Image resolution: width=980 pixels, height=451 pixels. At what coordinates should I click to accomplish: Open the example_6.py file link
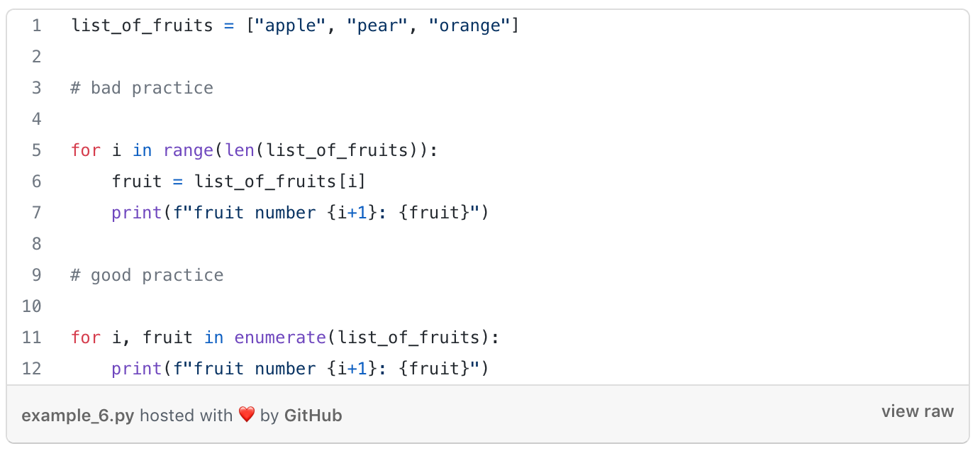[x=77, y=416]
